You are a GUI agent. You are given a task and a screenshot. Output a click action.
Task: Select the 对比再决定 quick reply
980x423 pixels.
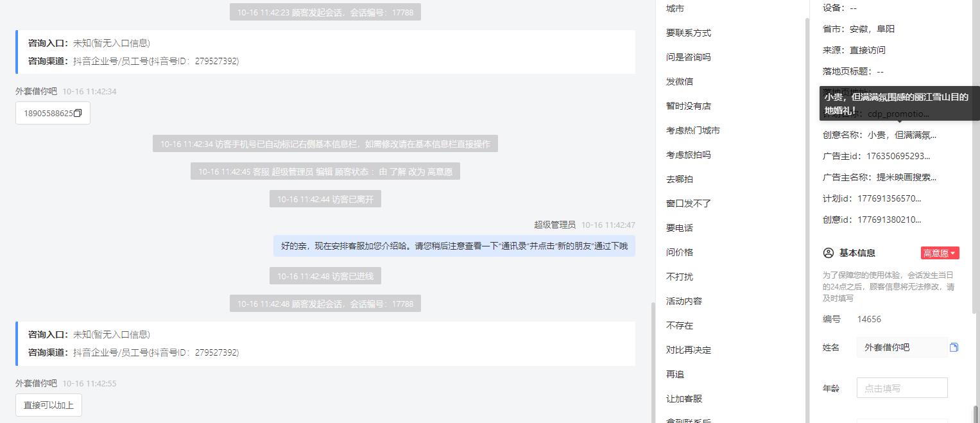click(689, 350)
